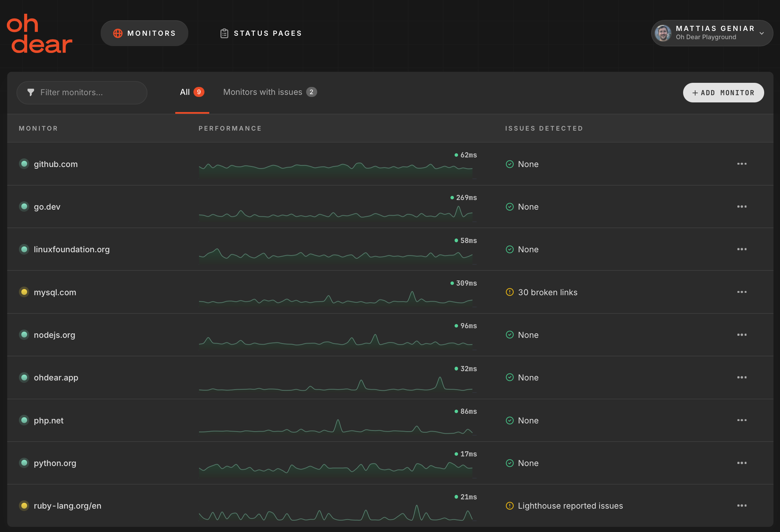Open the ohdear.app monitor
Screen dimensions: 780x532
coord(56,378)
